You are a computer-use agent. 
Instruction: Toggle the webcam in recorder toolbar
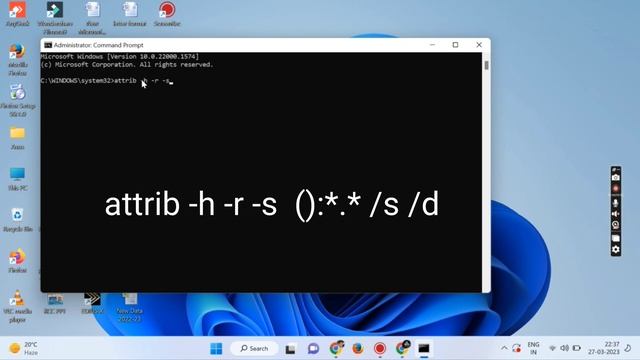tap(616, 225)
